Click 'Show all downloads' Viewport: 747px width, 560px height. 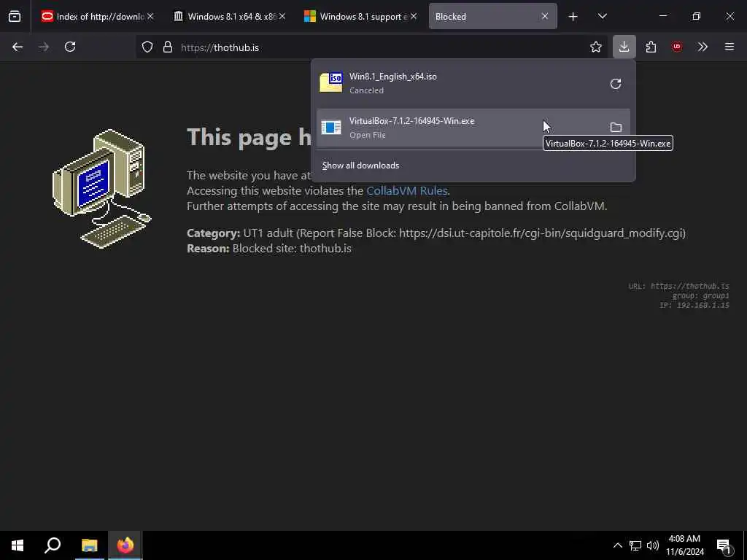tap(360, 166)
